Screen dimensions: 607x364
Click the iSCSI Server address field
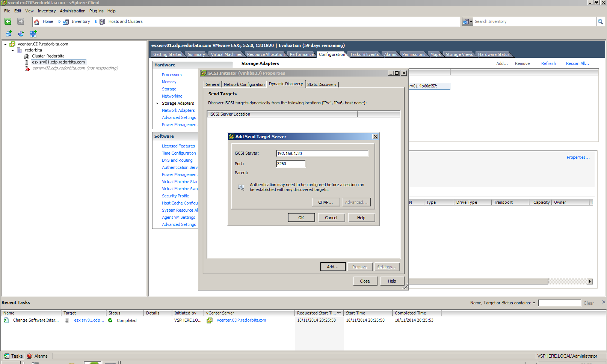[x=322, y=153]
